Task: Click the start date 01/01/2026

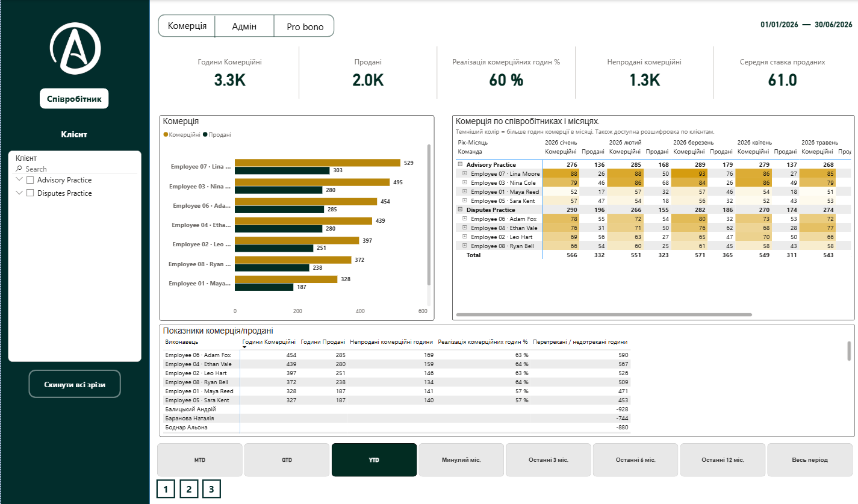Action: pyautogui.click(x=779, y=25)
